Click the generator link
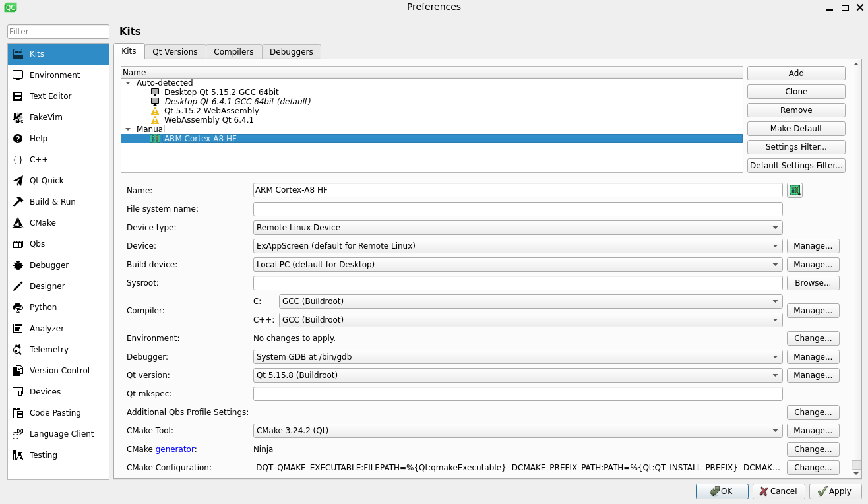The width and height of the screenshot is (868, 504). point(175,449)
